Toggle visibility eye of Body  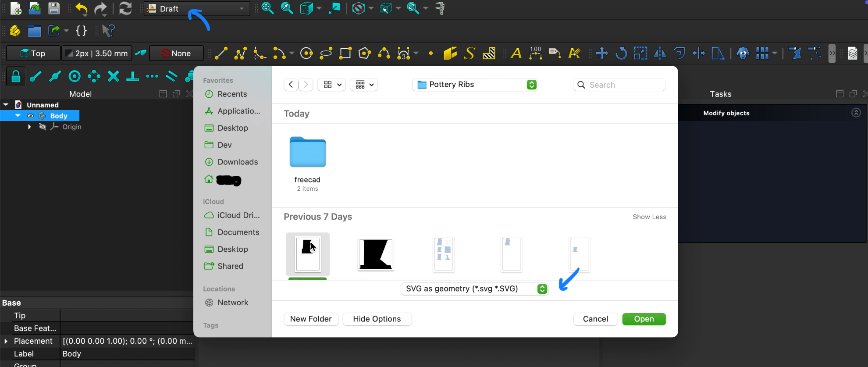pos(30,116)
